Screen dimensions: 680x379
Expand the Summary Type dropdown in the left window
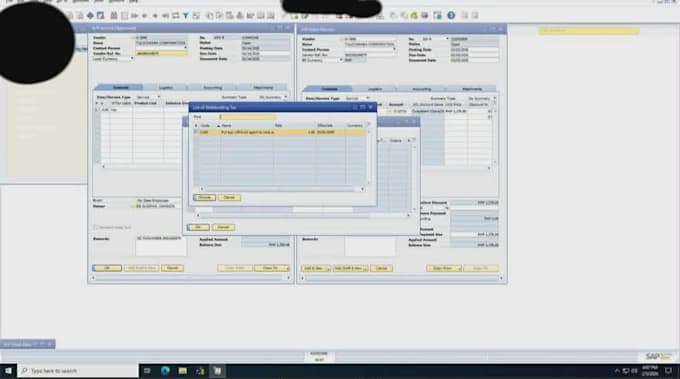(x=285, y=97)
